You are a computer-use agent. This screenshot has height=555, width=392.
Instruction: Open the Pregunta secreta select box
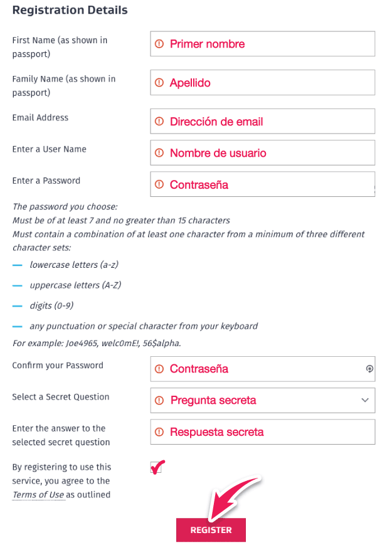click(x=262, y=400)
